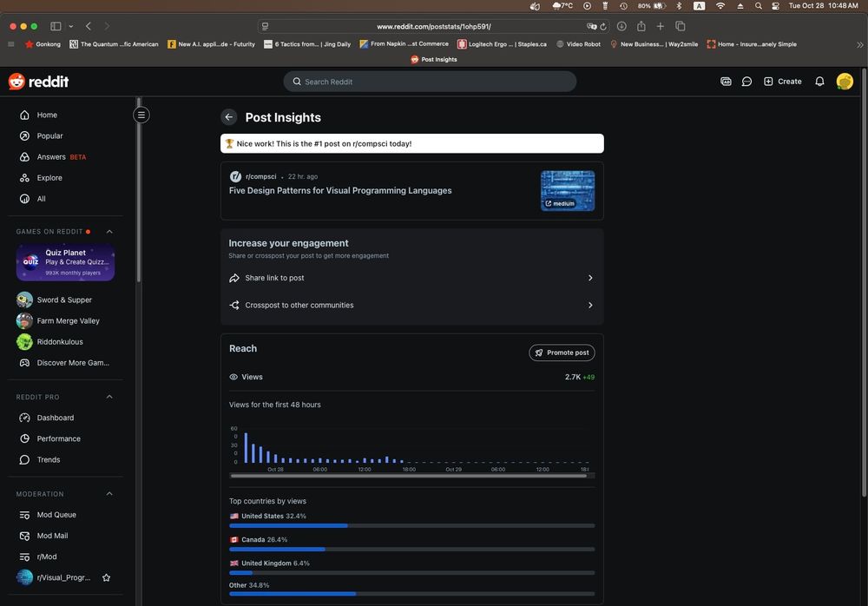
Task: Open the post's medium thumbnail image
Action: 568,190
